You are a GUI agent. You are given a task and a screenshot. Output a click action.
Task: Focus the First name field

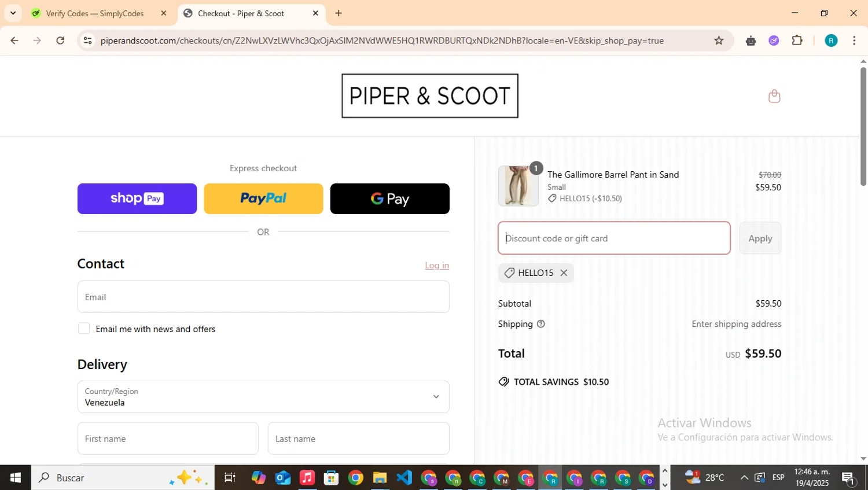coord(168,439)
